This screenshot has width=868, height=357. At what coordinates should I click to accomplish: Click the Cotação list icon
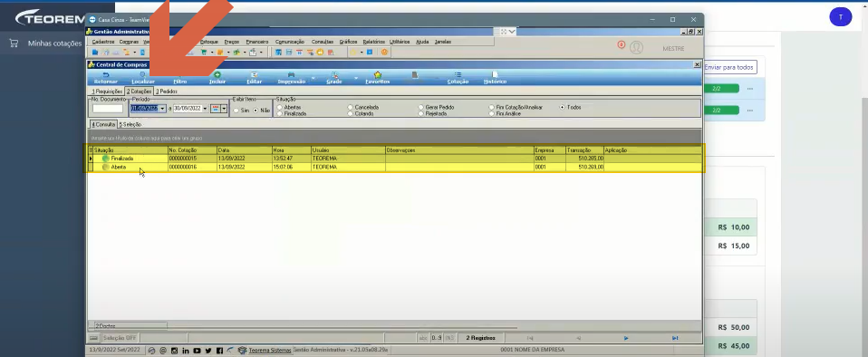(x=458, y=74)
